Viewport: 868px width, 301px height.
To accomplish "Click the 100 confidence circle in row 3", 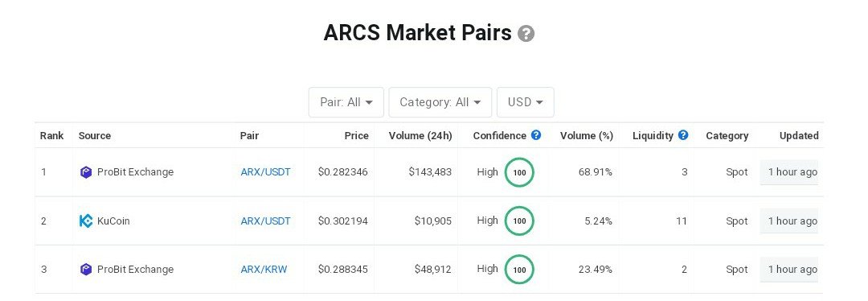I will [x=519, y=270].
